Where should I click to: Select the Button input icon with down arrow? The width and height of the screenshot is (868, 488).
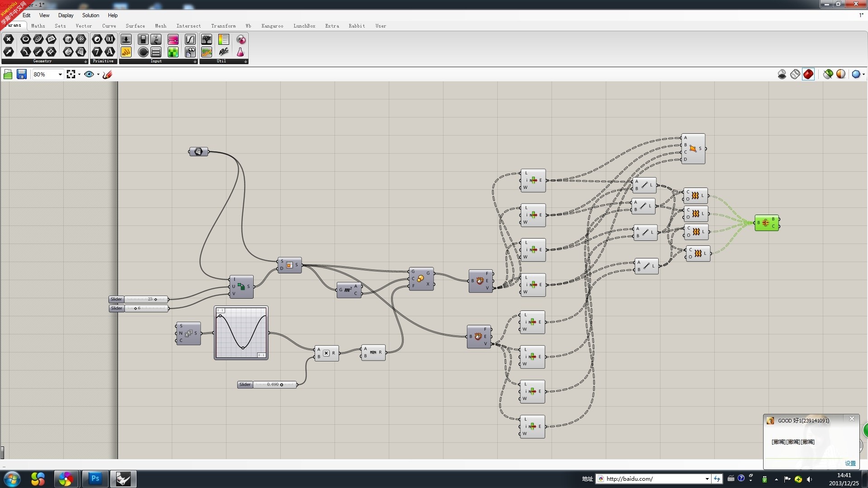(x=126, y=39)
